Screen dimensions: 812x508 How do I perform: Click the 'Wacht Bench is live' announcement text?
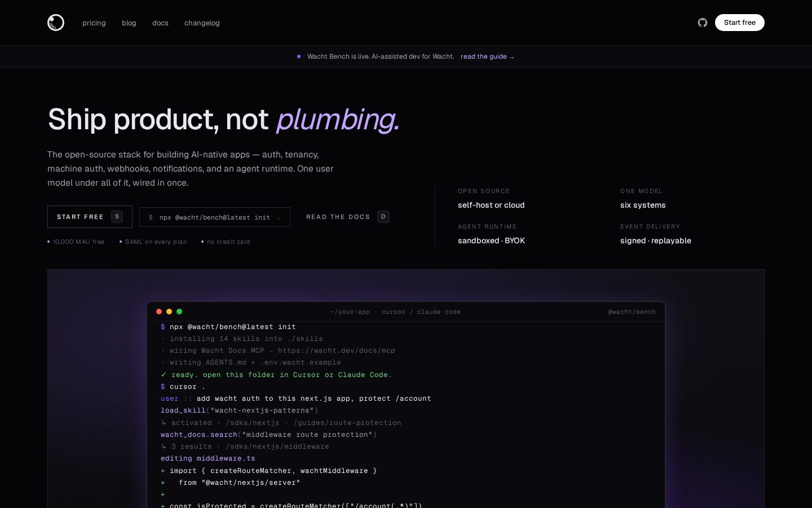[x=381, y=56]
